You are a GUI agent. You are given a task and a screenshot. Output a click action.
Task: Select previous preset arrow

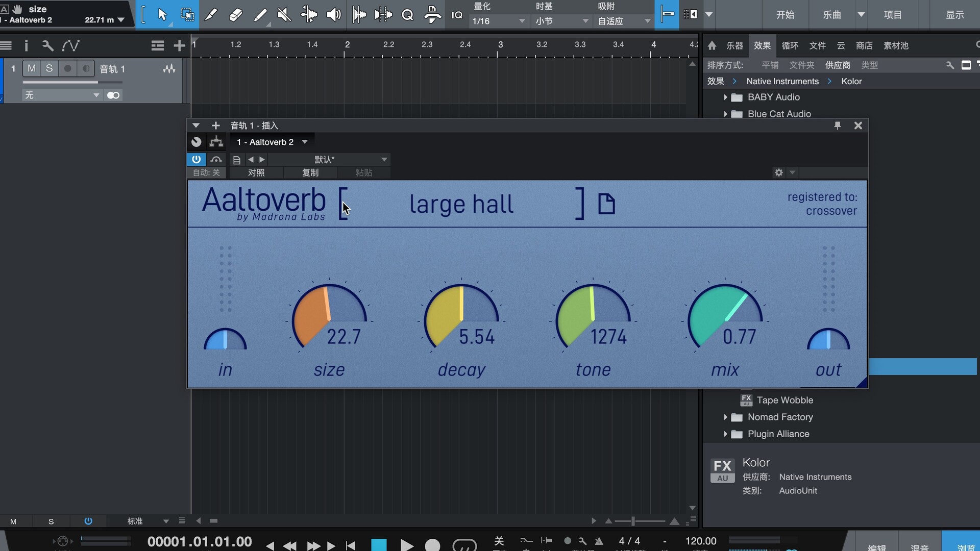[x=251, y=160]
